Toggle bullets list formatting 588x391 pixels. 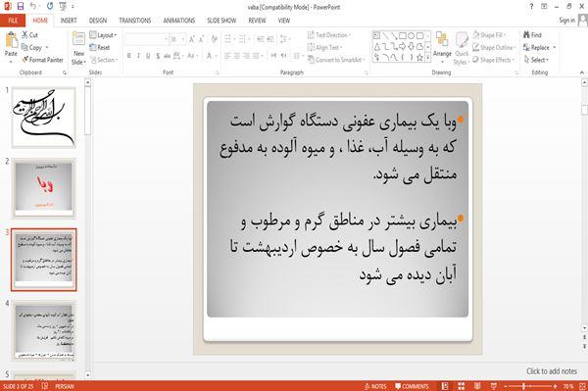coord(228,38)
